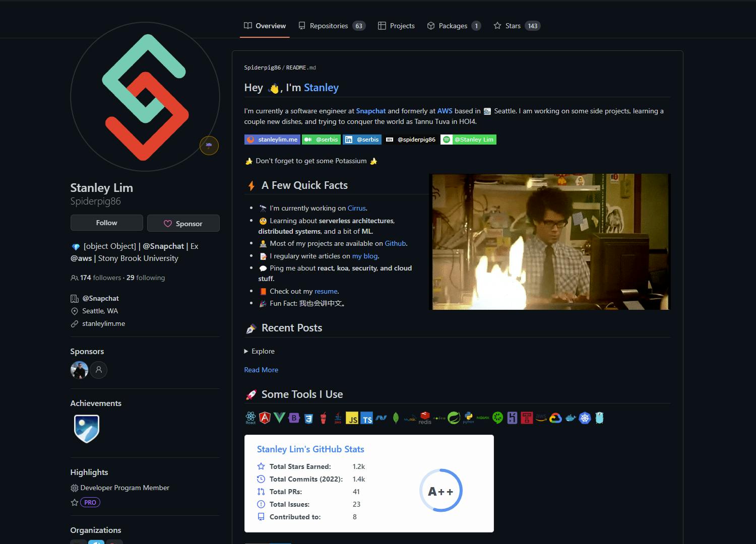The height and width of the screenshot is (544, 756).
Task: Click the Docker whale icon
Action: point(570,418)
